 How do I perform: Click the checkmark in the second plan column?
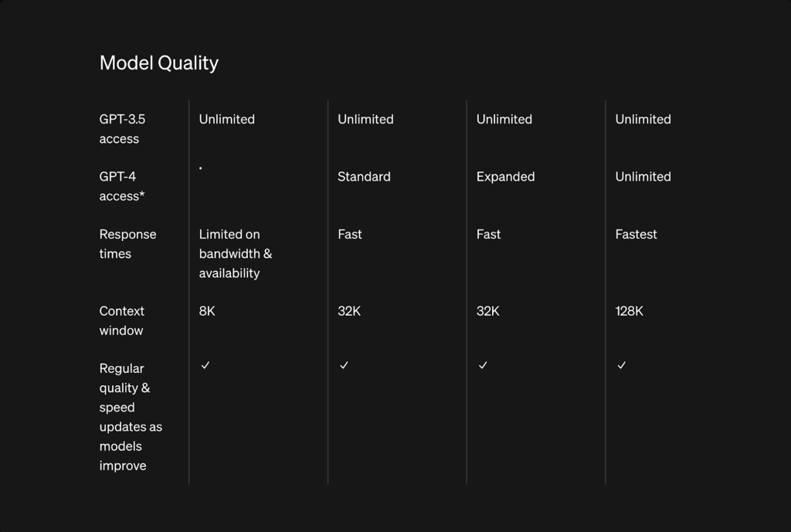345,365
